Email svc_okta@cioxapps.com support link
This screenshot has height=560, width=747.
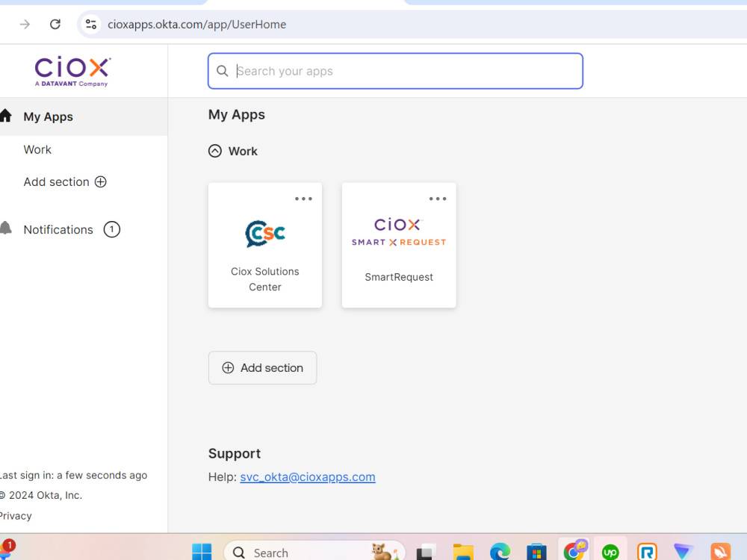point(308,476)
